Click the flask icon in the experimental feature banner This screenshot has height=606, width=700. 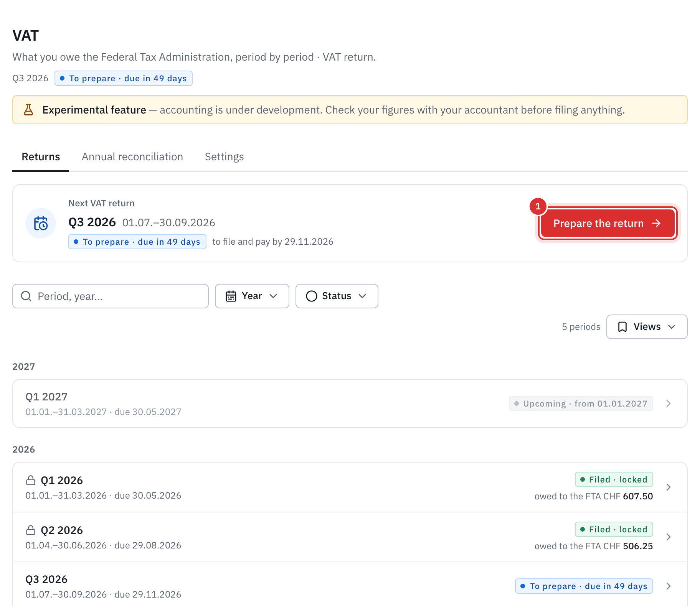pos(28,110)
